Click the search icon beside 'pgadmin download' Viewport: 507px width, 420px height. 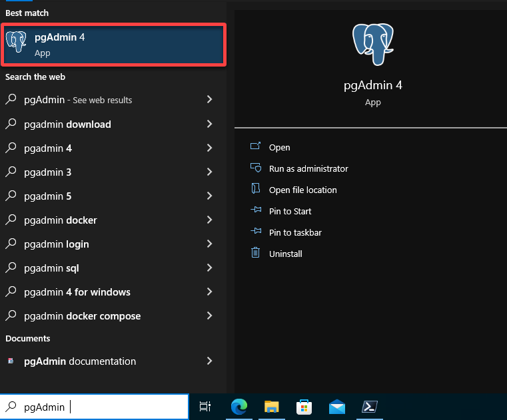point(11,124)
